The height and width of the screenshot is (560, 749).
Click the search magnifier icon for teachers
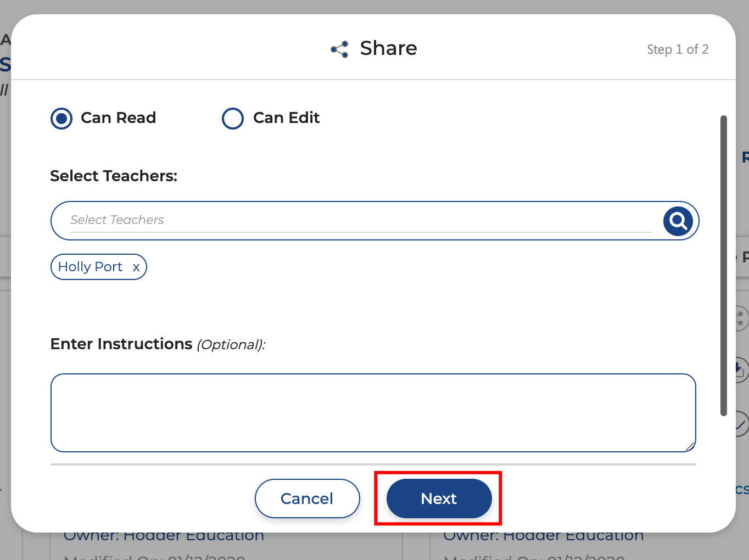(x=678, y=221)
